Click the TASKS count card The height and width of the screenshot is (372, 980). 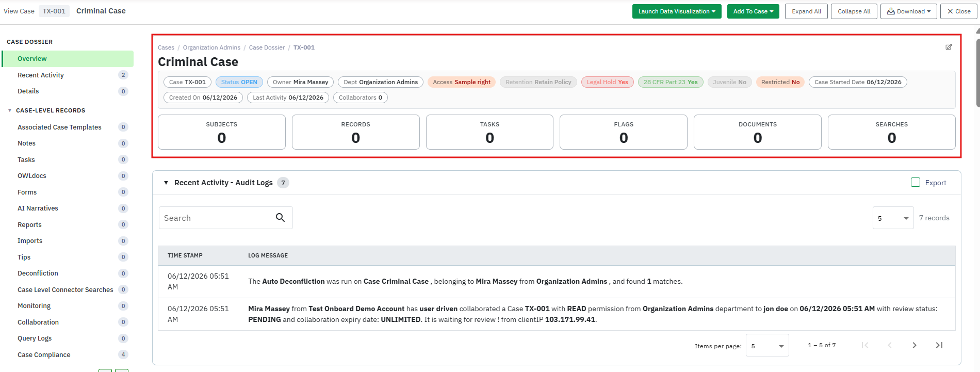coord(489,132)
